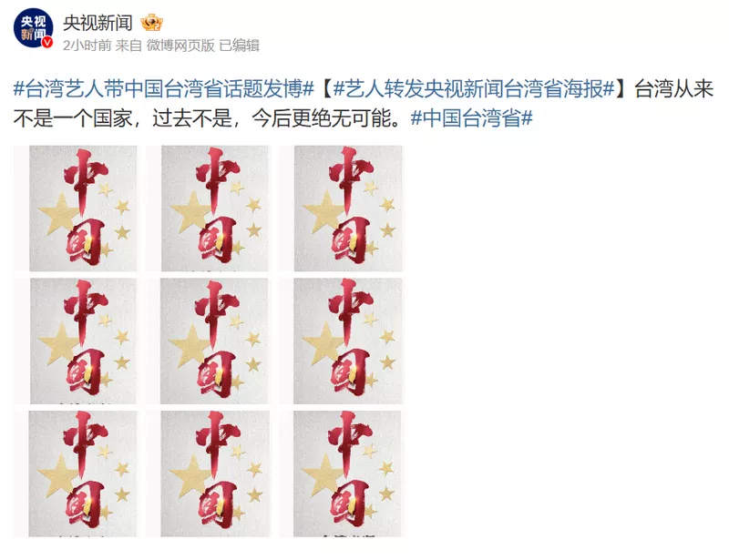Open the first poster thumbnail in the bottom row
Image resolution: width=729 pixels, height=560 pixels.
click(76, 473)
